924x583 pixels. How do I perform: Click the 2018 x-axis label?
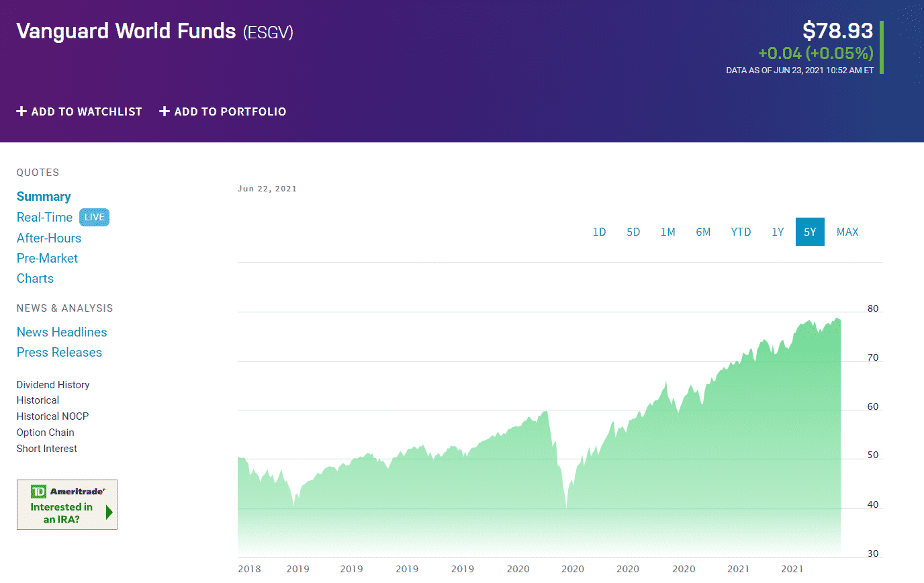pyautogui.click(x=250, y=569)
